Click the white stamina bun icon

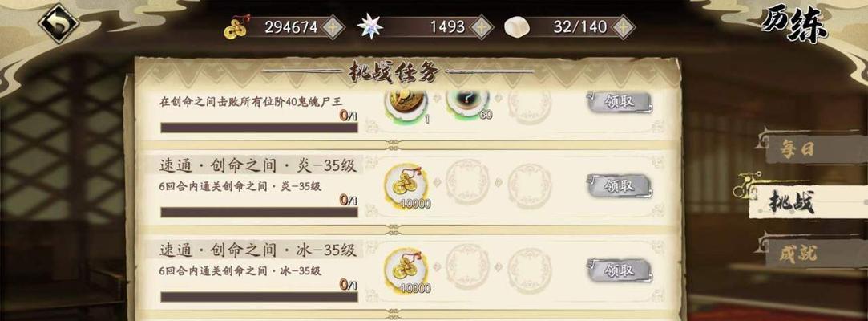[x=516, y=26]
